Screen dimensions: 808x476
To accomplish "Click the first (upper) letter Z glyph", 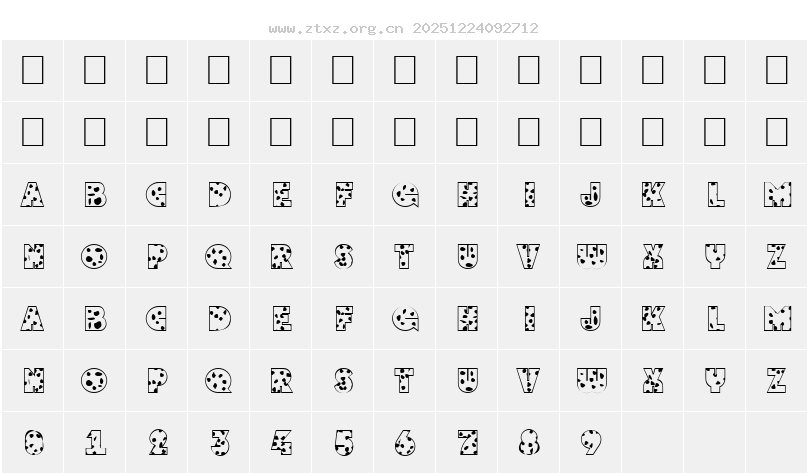I will click(777, 256).
